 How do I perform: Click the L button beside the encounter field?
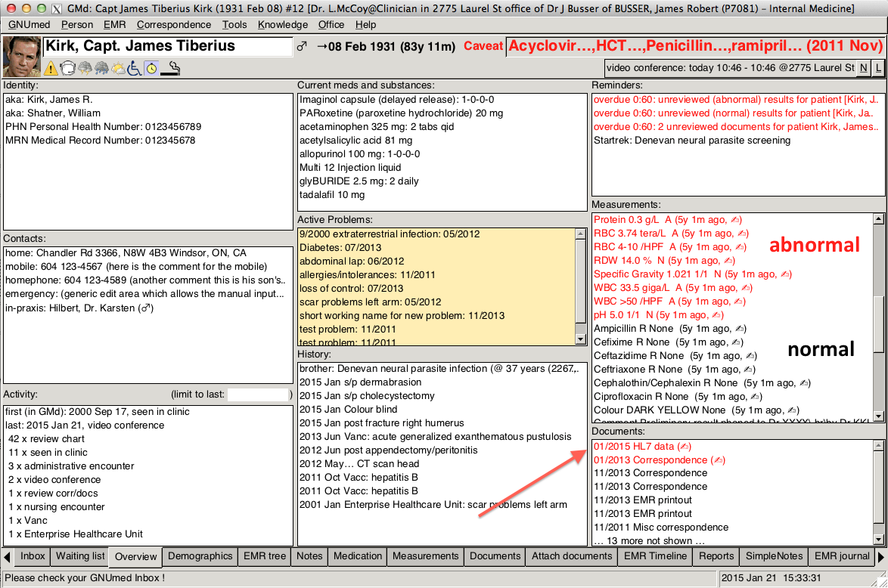pyautogui.click(x=878, y=68)
